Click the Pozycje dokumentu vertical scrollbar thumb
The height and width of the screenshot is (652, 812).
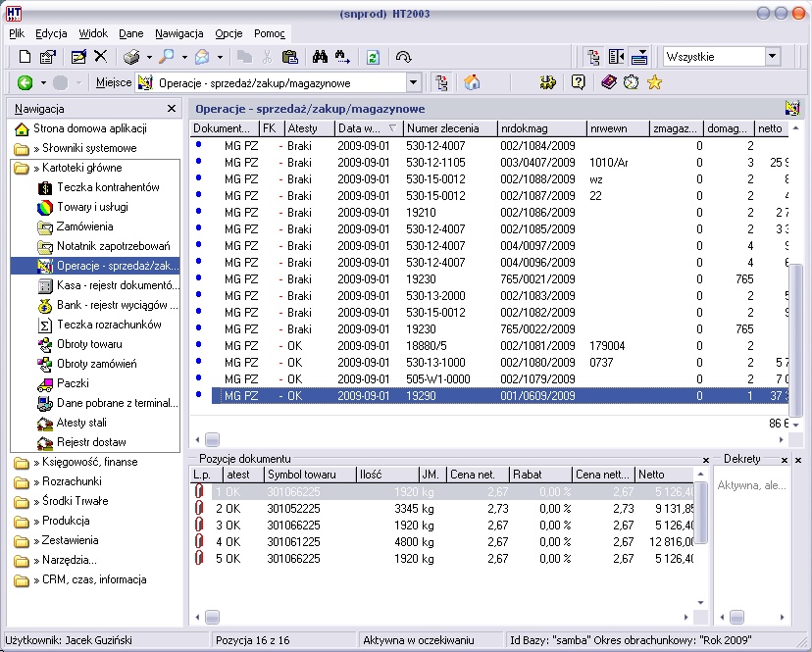pos(700,513)
